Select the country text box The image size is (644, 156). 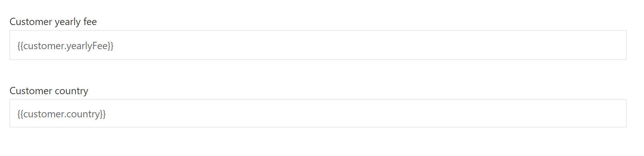(x=318, y=113)
